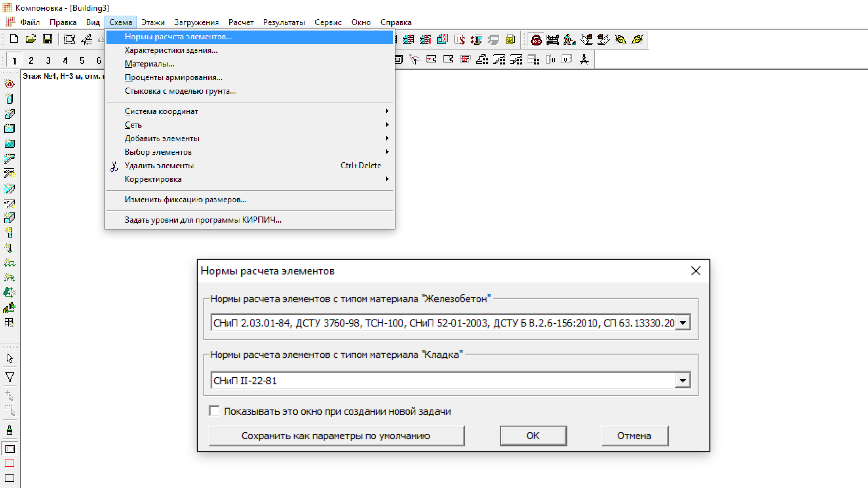Open the Материалы menu entry

[149, 64]
